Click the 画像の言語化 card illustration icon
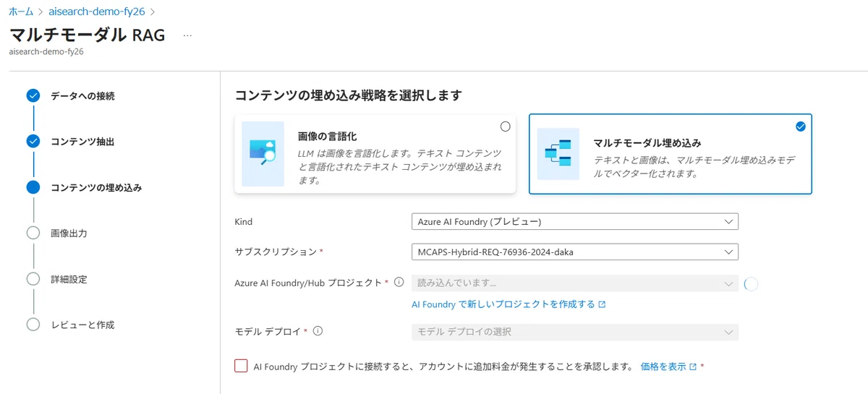 coord(263,154)
